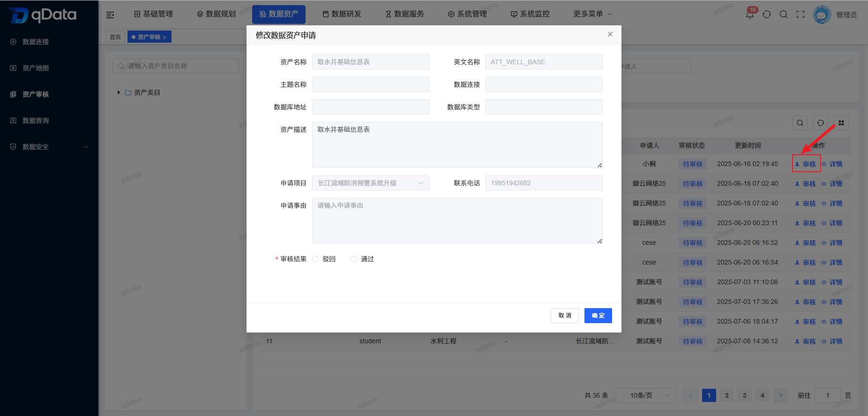Viewport: 868px width, 416px height.
Task: Close the 修改数据资产申请 dialog
Action: 610,34
